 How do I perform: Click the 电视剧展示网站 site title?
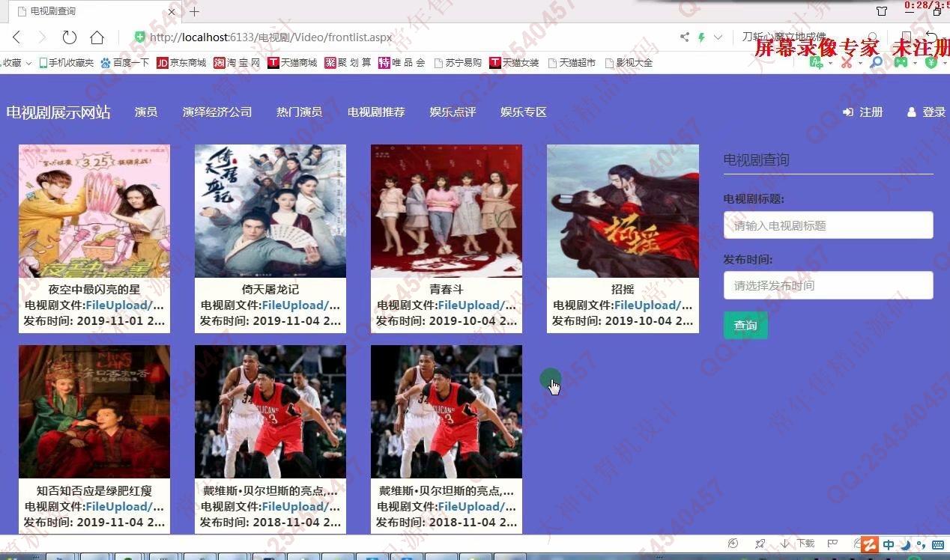tap(58, 112)
